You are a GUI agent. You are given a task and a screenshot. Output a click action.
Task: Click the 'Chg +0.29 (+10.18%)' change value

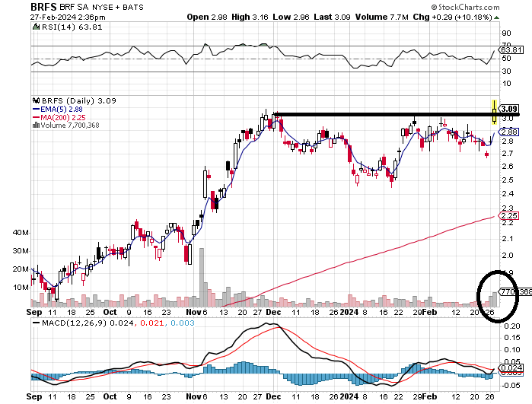tap(452, 17)
